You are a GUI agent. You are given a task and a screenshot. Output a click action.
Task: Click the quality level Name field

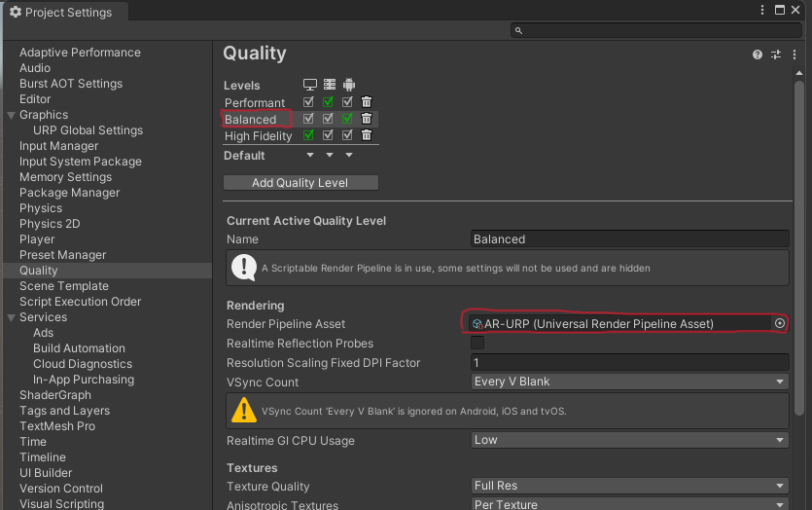click(x=630, y=238)
